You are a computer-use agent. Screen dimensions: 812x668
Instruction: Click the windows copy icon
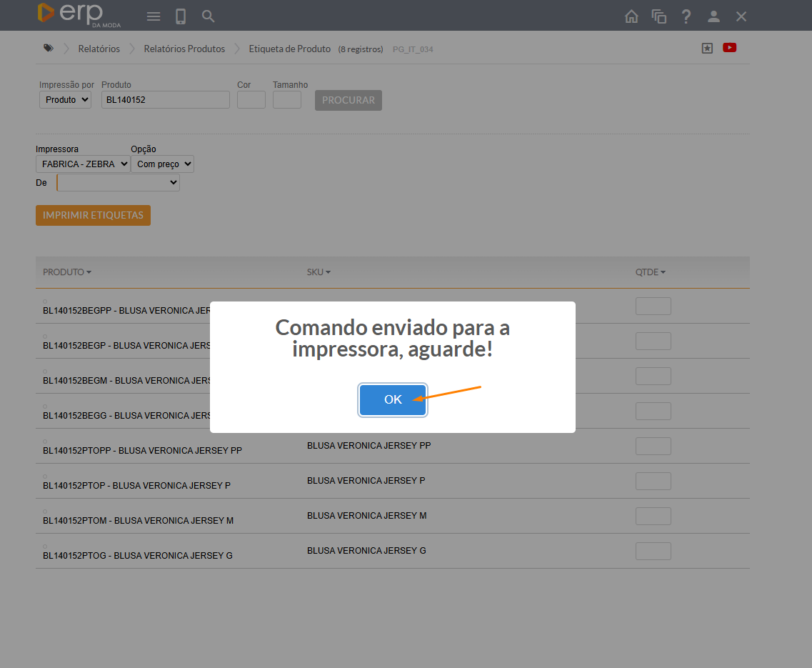658,16
